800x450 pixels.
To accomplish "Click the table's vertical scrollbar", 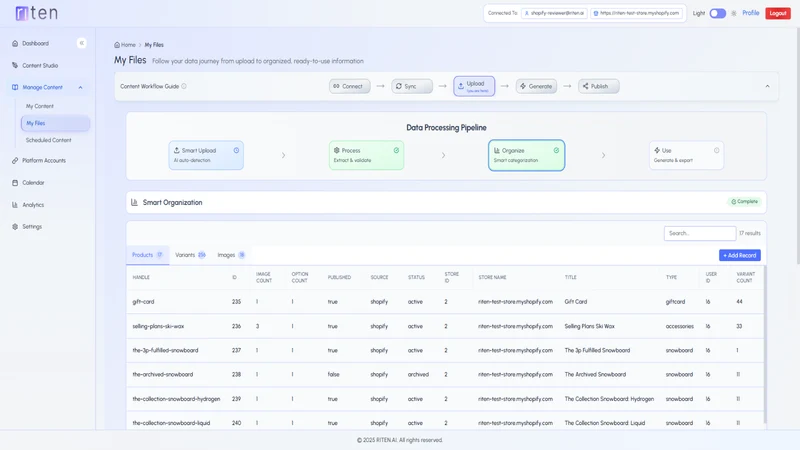I will pos(765,344).
